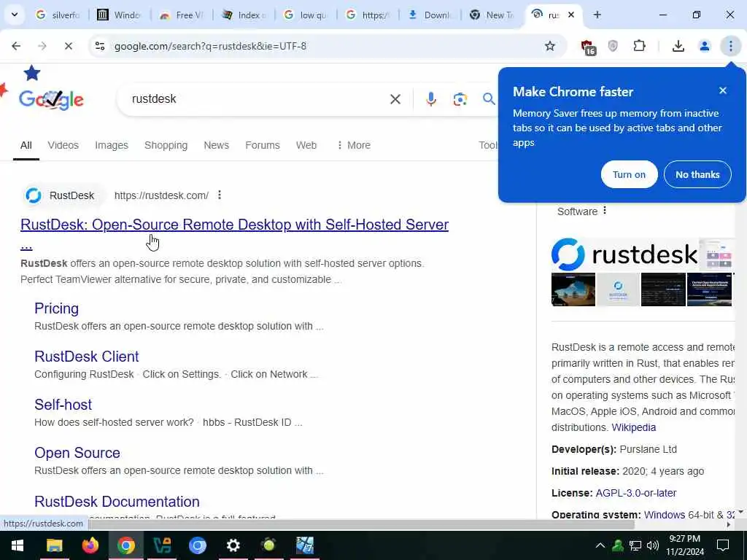Open options dots beside Software label
The height and width of the screenshot is (560, 747).
(605, 211)
